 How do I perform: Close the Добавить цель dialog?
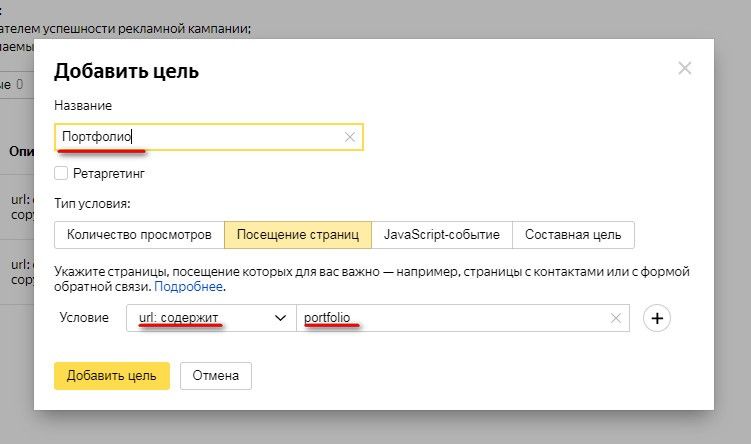tap(684, 68)
